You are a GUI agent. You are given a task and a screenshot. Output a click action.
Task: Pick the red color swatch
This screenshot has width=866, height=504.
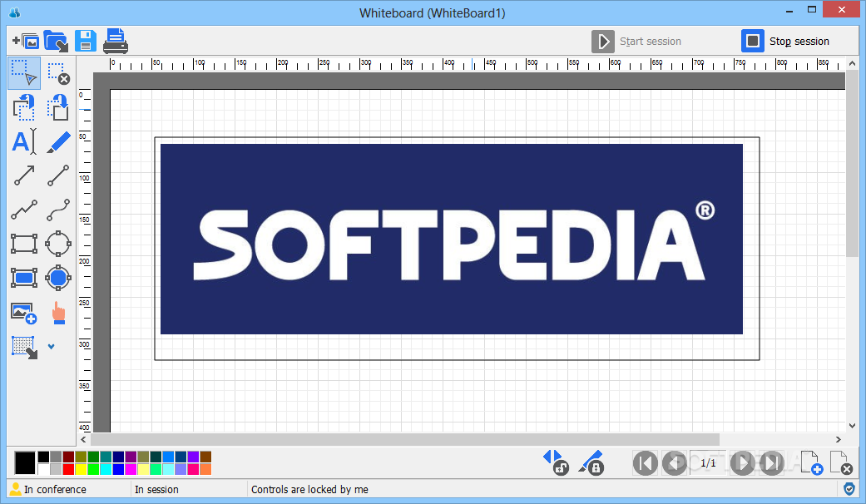tap(68, 469)
